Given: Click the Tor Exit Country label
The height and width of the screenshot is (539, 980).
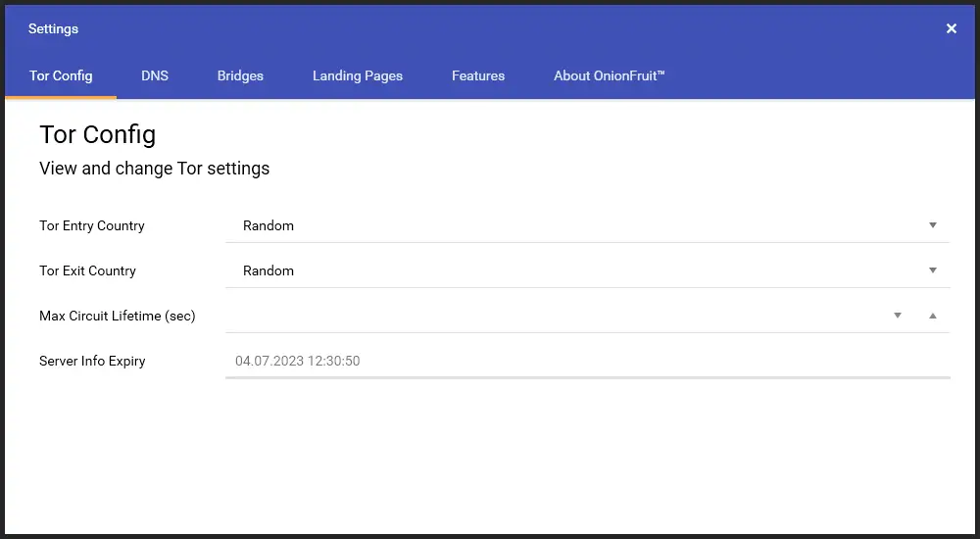Looking at the screenshot, I should [87, 270].
